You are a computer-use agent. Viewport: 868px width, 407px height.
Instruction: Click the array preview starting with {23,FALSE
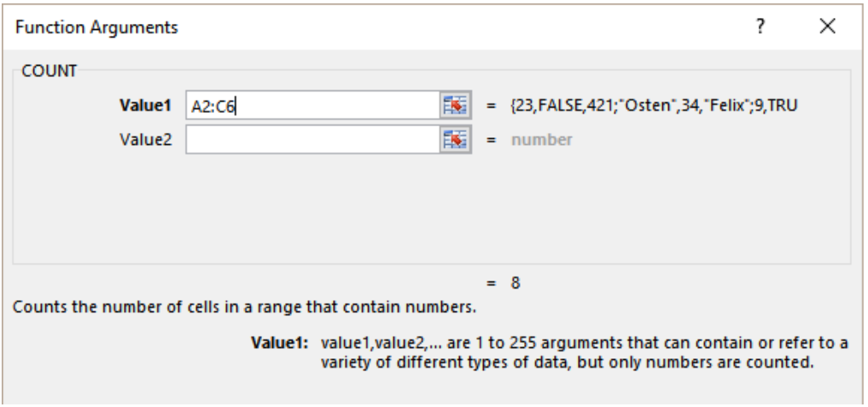coord(654,105)
